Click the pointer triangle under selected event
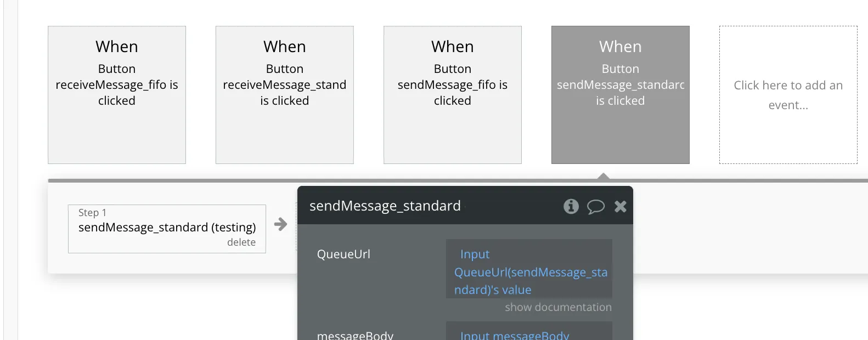Viewport: 868px width, 340px height. (604, 176)
